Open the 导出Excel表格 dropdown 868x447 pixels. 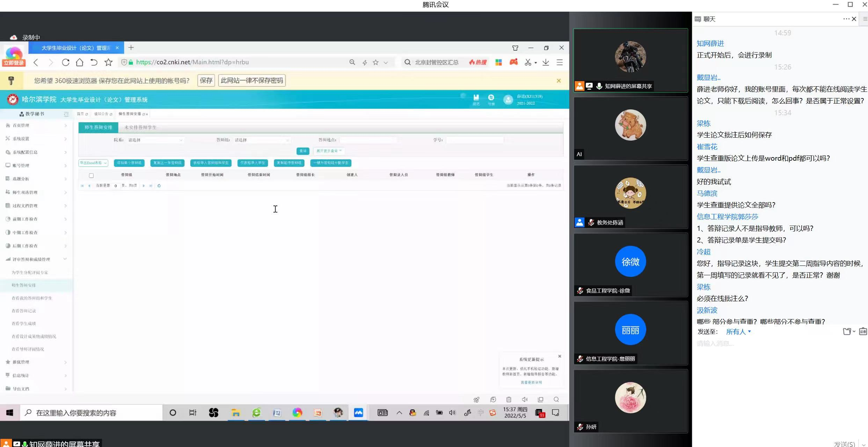coord(93,163)
